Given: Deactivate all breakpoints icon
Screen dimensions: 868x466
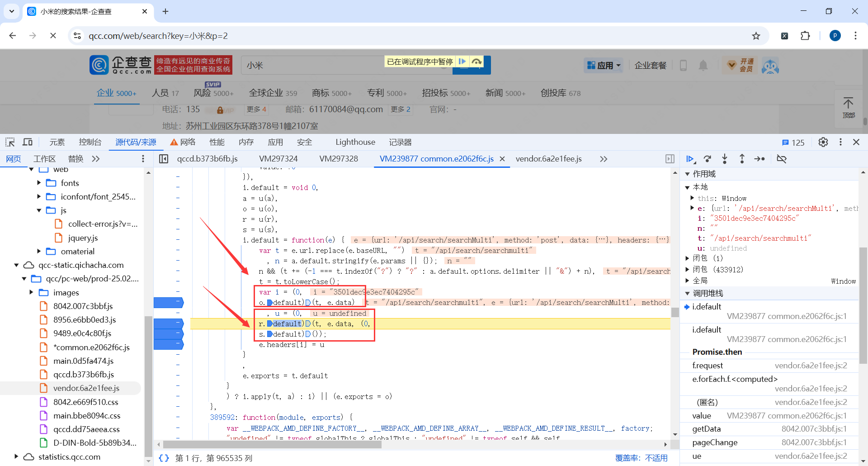Looking at the screenshot, I should point(782,159).
